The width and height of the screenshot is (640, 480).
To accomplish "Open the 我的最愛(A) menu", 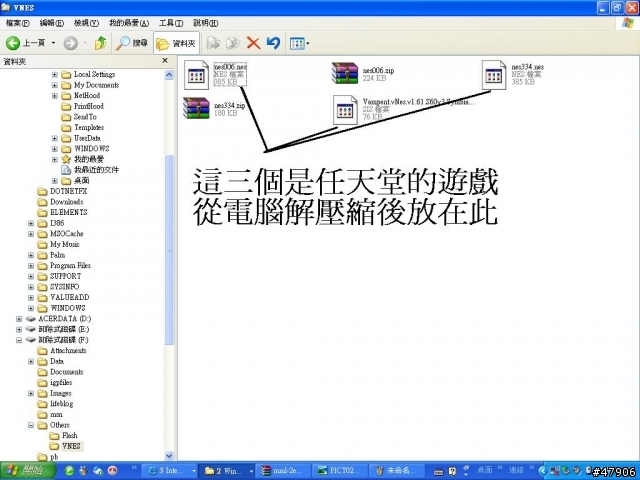I will [129, 23].
